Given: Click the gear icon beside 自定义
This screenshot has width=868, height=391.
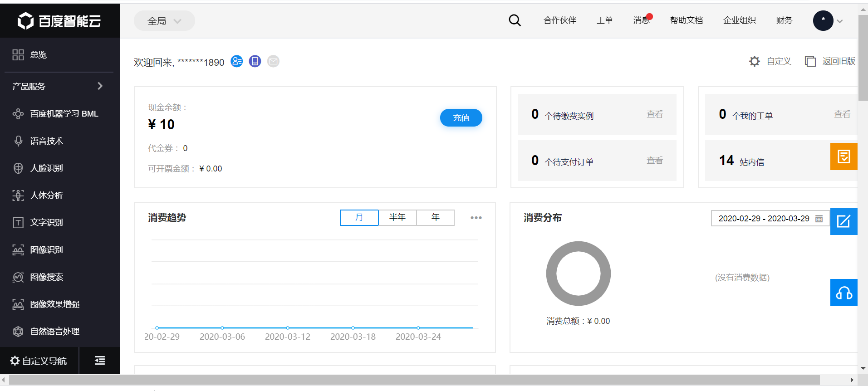Looking at the screenshot, I should (755, 61).
